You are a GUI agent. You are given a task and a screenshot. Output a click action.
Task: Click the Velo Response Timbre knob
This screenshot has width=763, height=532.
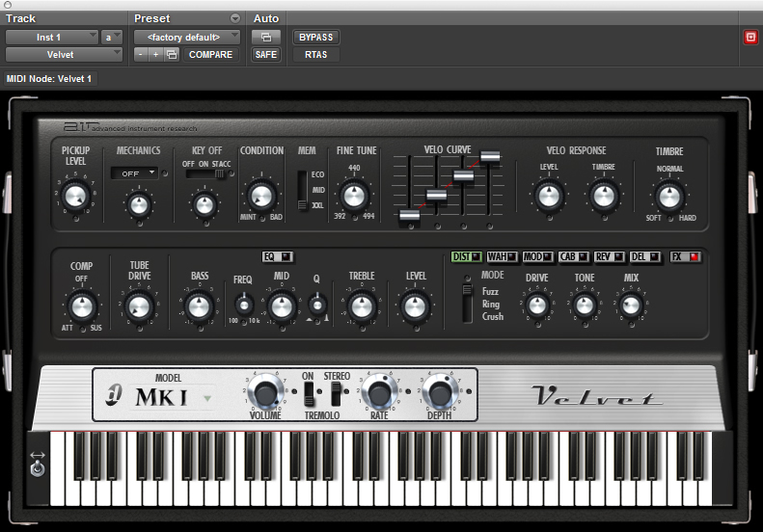(604, 196)
